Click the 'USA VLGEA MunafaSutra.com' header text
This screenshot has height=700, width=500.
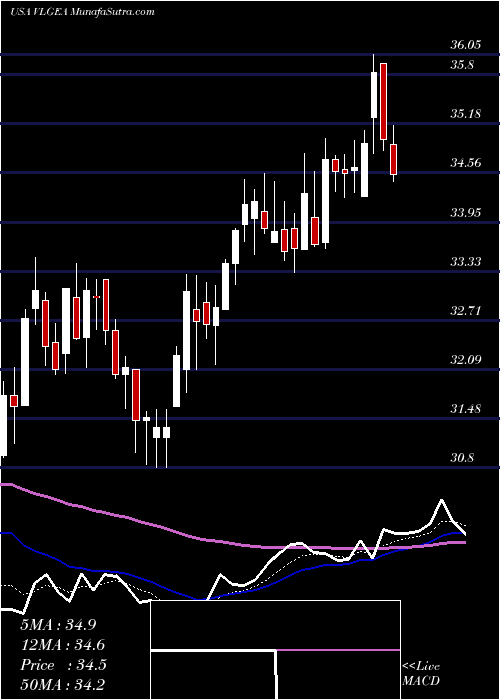click(x=82, y=11)
